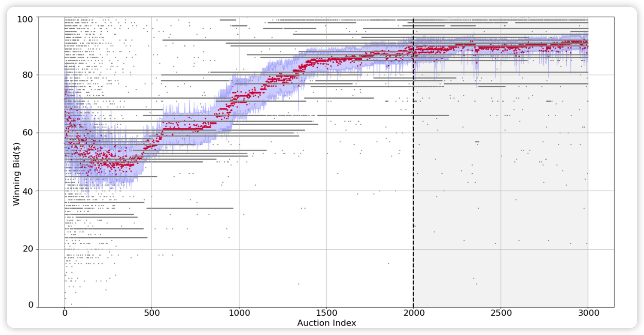Select the 1000 tick label on x-axis

click(x=239, y=313)
